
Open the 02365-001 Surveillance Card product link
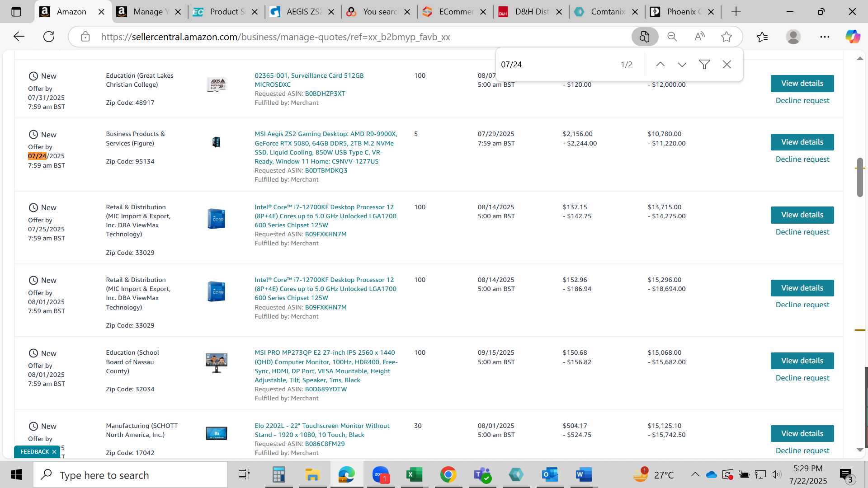(309, 80)
